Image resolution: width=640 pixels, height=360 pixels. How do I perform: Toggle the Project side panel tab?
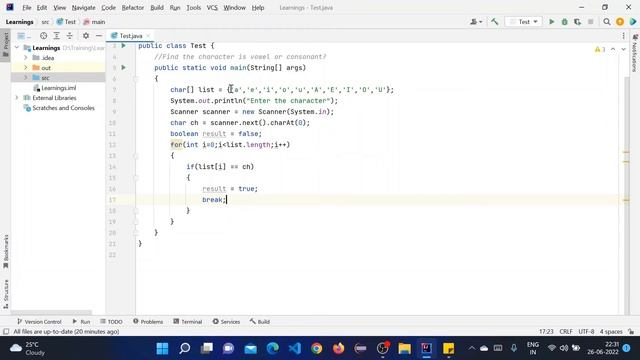coord(5,45)
